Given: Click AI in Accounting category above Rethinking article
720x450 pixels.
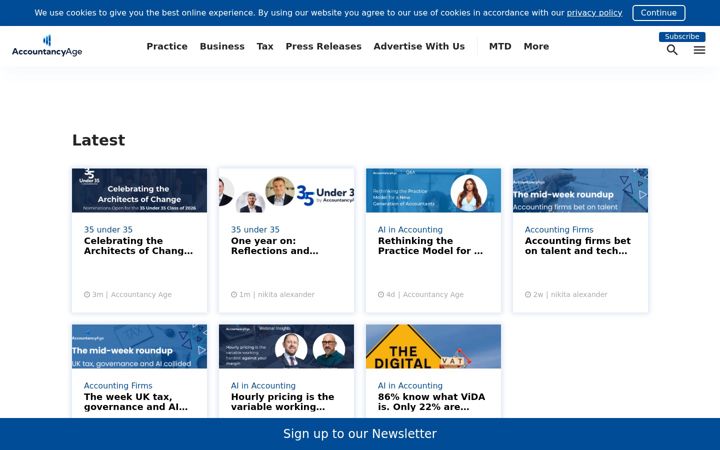Looking at the screenshot, I should coord(410,230).
